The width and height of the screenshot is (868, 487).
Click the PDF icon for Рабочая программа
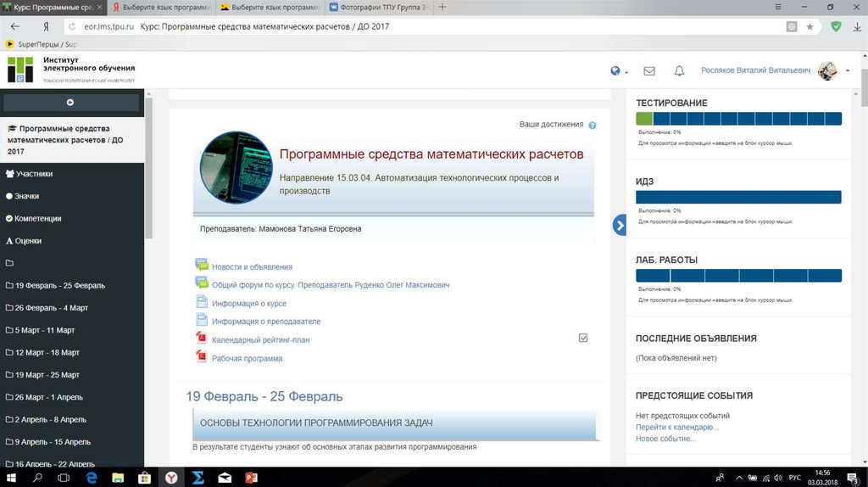coord(202,358)
